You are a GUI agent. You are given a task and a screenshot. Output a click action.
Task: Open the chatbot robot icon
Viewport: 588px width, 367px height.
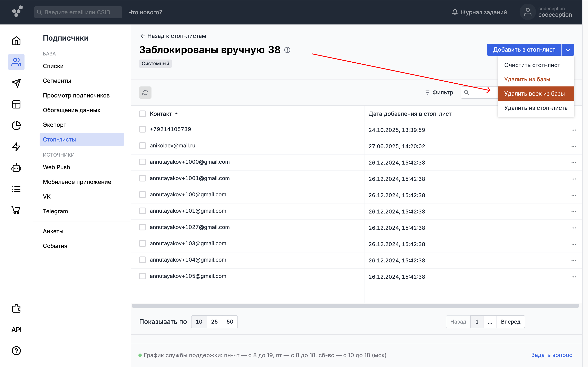(16, 168)
